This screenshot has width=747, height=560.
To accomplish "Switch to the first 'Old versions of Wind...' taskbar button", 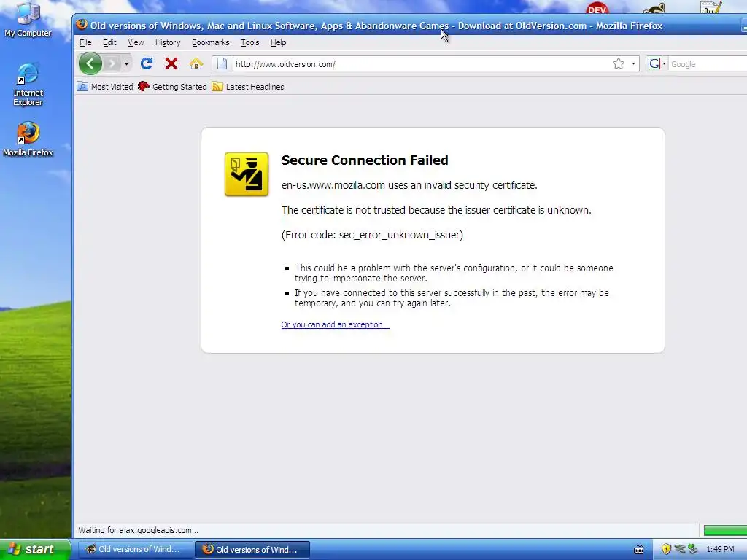I will click(134, 550).
